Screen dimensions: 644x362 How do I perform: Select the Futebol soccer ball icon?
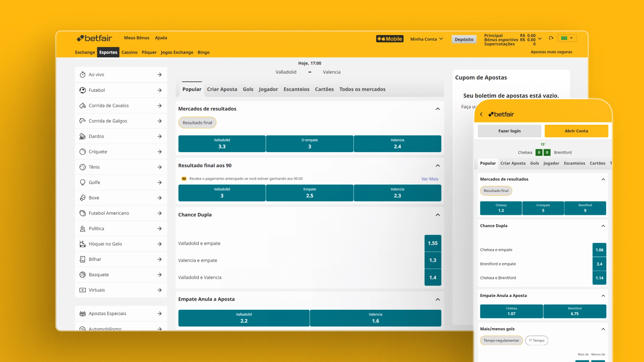tap(83, 90)
